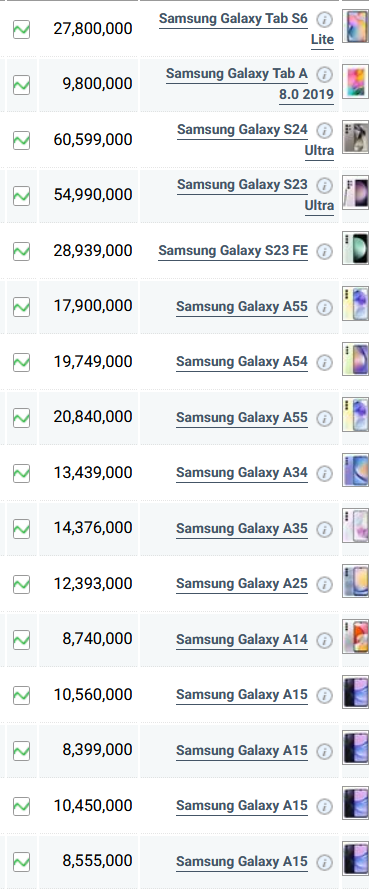The height and width of the screenshot is (889, 379).
Task: Click Galaxy A14 product thumbnail image
Action: click(356, 637)
